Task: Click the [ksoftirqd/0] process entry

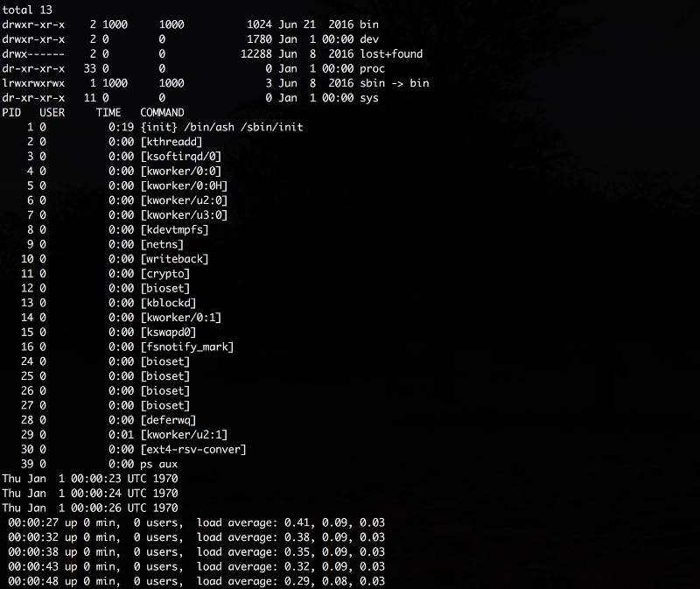Action: 181,157
